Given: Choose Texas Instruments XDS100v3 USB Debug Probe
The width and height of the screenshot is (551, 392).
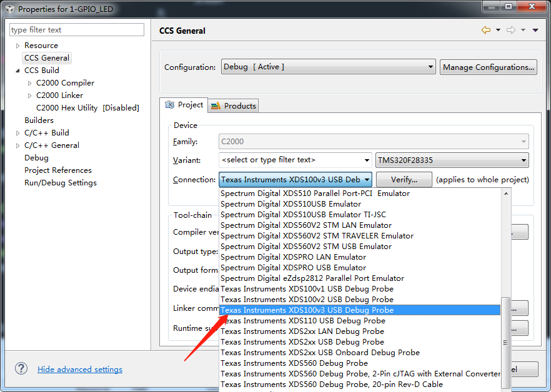Looking at the screenshot, I should pyautogui.click(x=360, y=310).
